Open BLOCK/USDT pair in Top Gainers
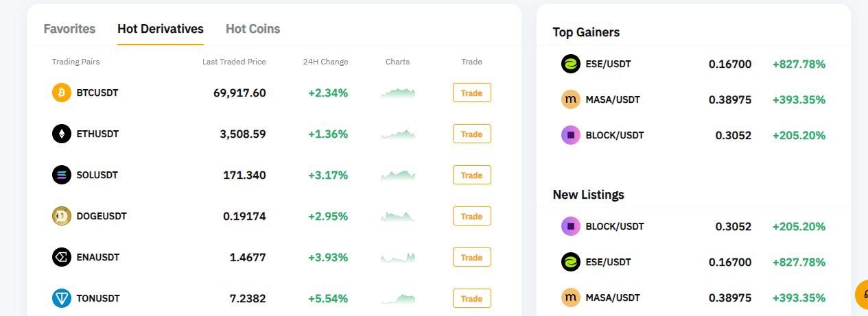This screenshot has height=316, width=868. [615, 135]
